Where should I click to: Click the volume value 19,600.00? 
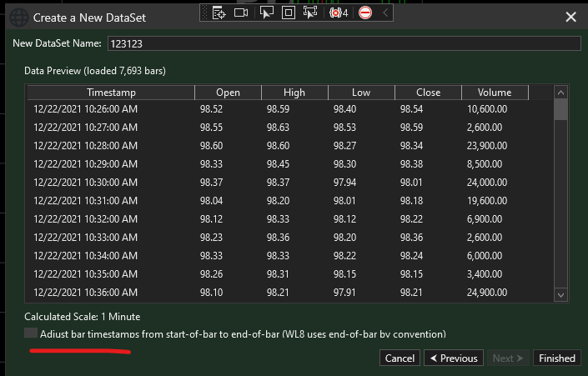(x=487, y=201)
